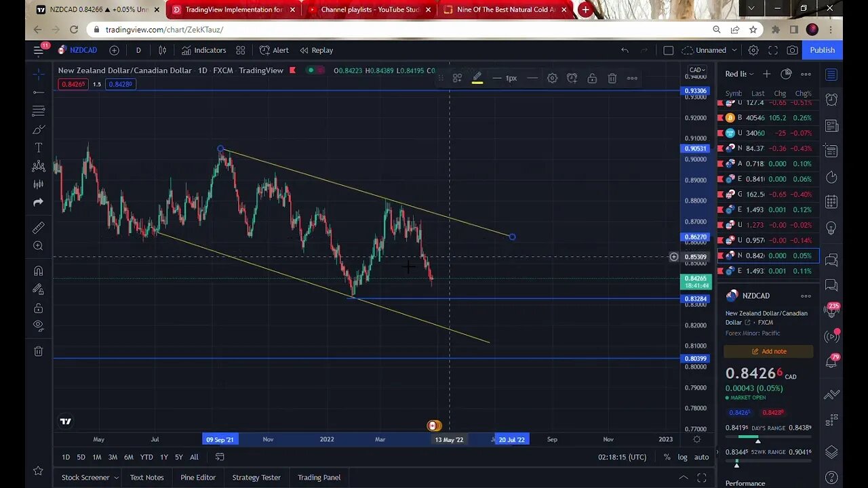
Task: Open indicator templates grid
Action: pos(241,50)
